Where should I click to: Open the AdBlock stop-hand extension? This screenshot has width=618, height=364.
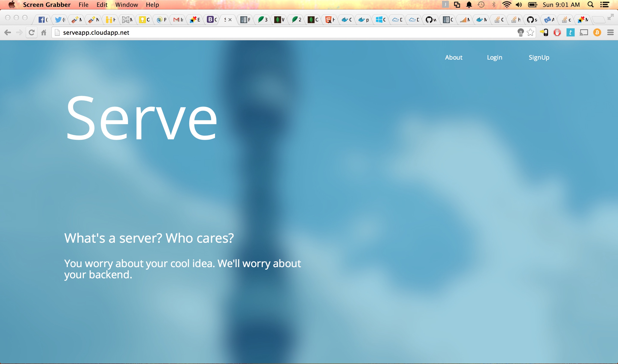pyautogui.click(x=557, y=32)
